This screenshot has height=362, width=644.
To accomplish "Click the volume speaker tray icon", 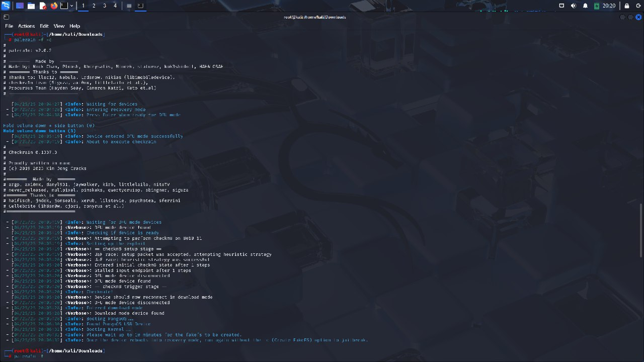I will pyautogui.click(x=574, y=6).
